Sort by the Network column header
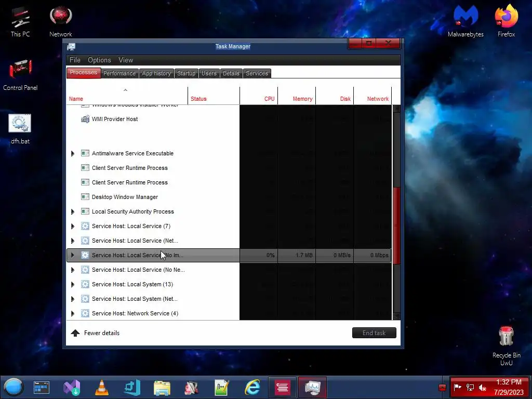The image size is (532, 399). click(373, 96)
